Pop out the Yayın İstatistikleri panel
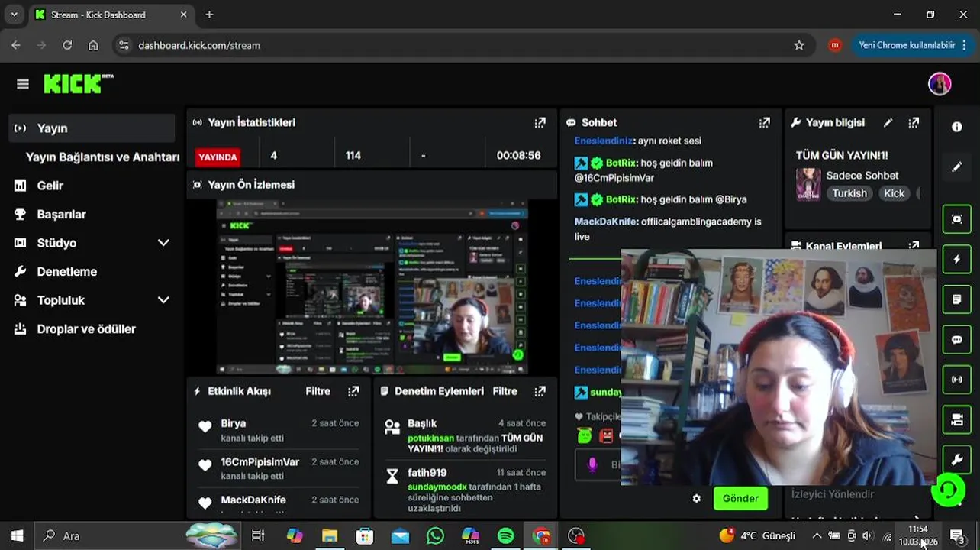This screenshot has width=980, height=550. click(x=540, y=122)
